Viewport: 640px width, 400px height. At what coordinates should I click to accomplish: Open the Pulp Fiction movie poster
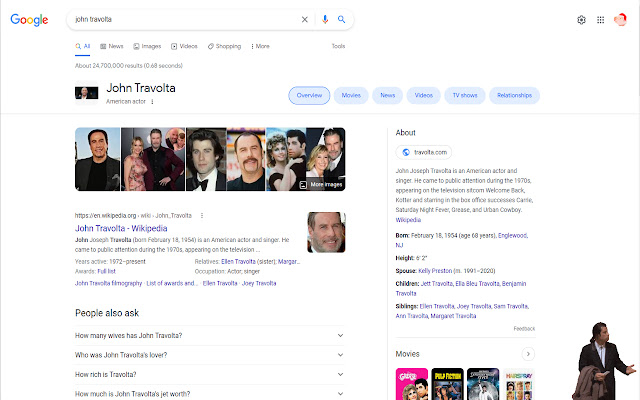pyautogui.click(x=447, y=384)
